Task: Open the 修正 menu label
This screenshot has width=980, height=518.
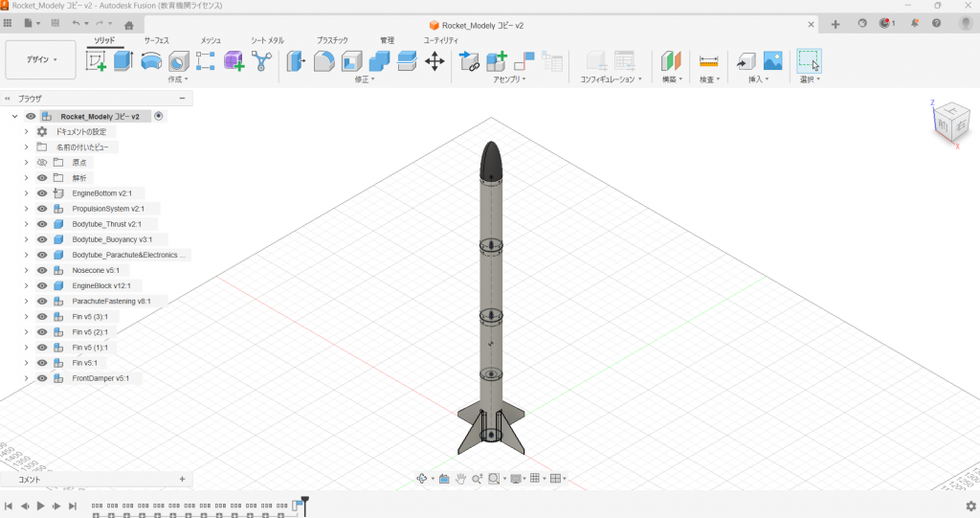Action: (363, 79)
